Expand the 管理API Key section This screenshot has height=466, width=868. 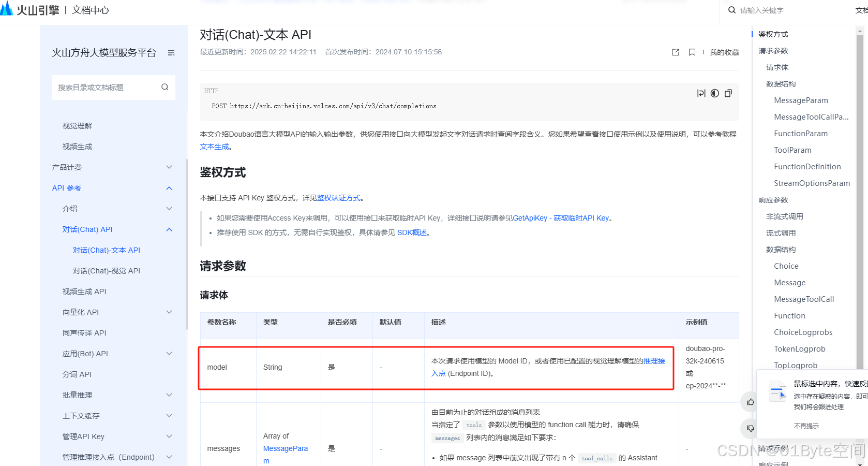coord(169,436)
